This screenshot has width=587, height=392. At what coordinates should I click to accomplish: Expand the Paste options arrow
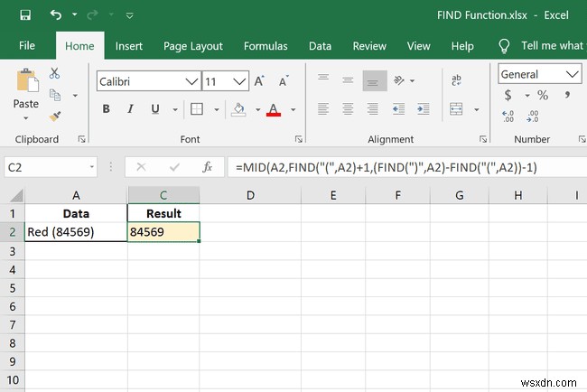25,118
